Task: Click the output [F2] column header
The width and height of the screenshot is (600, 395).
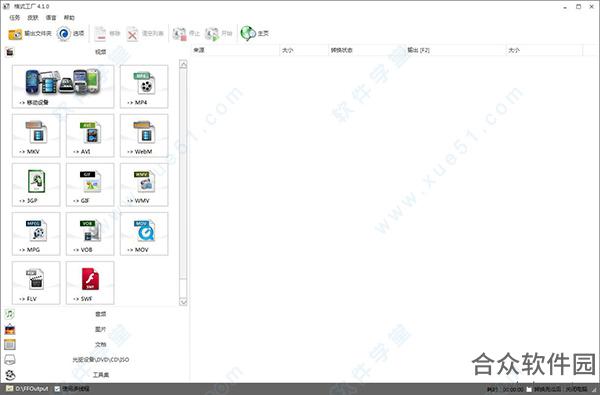Action: (x=419, y=50)
